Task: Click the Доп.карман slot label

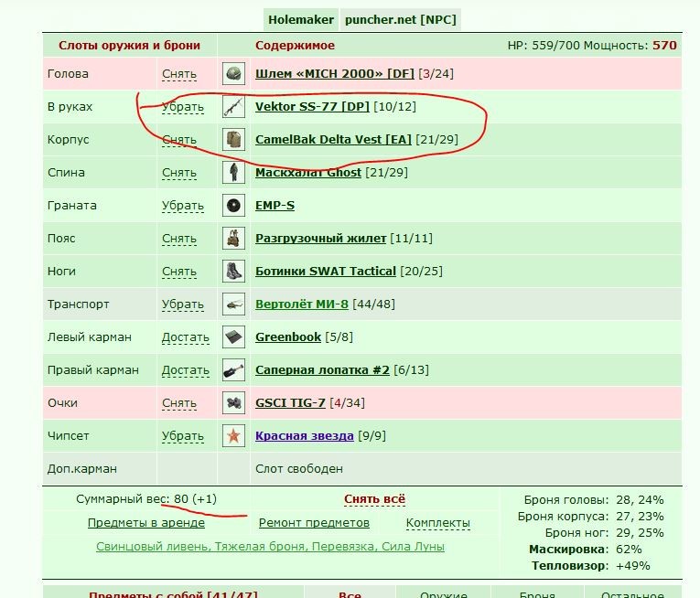Action: 82,469
